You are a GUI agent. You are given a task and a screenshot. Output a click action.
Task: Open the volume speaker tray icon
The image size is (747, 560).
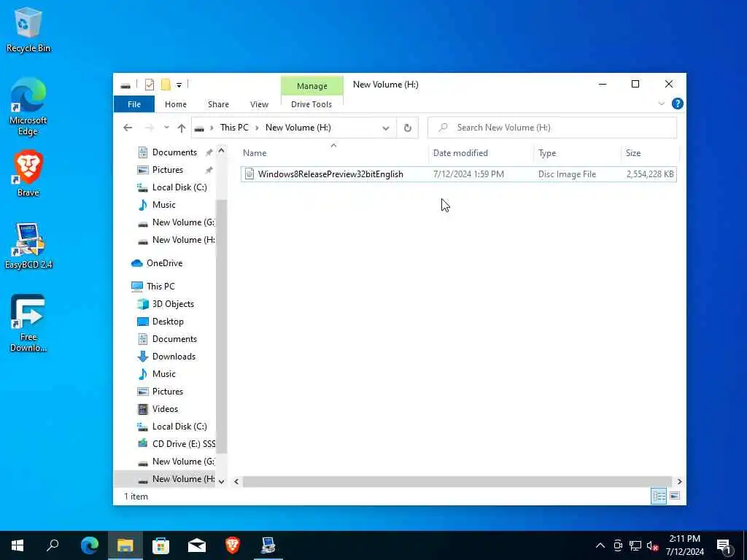pyautogui.click(x=652, y=545)
